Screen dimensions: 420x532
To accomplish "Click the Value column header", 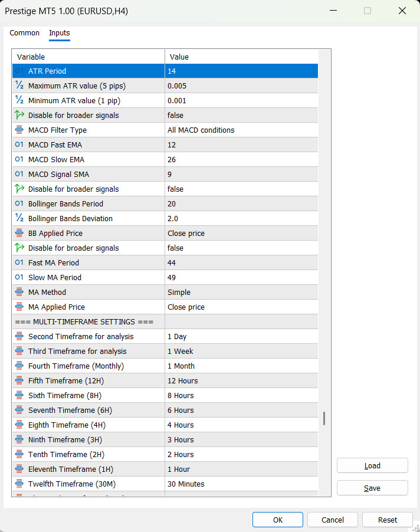I will tap(241, 57).
